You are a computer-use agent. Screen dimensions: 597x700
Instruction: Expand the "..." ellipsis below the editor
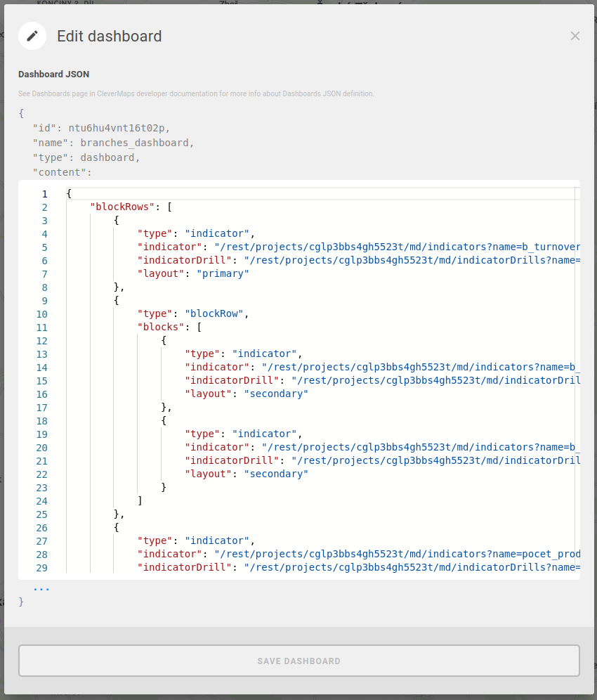point(41,588)
